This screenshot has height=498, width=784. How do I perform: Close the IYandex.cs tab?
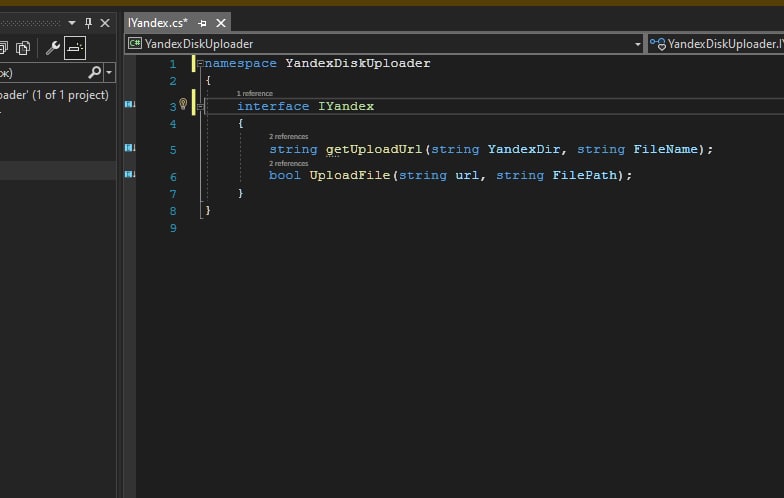pos(220,23)
